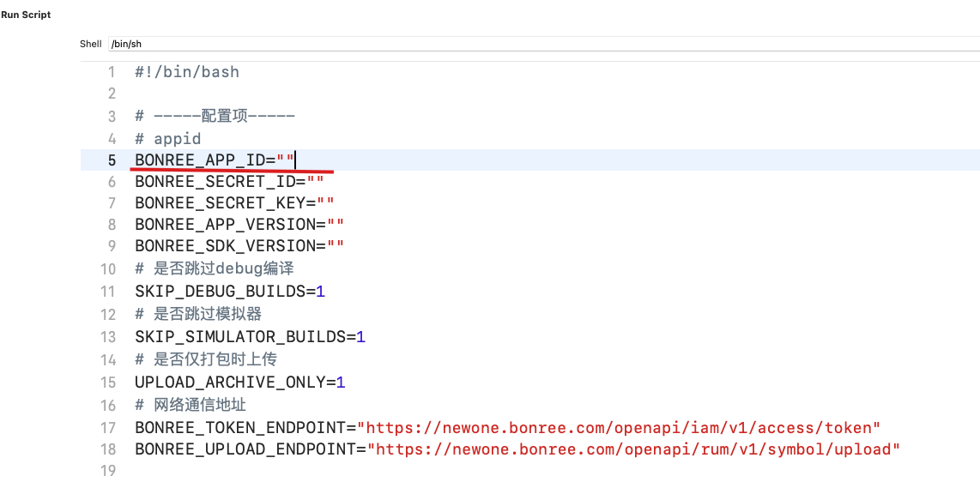Click the value 1 of SKIP_SIMULATOR_BUILDS
Image resolution: width=980 pixels, height=482 pixels.
pyautogui.click(x=361, y=337)
